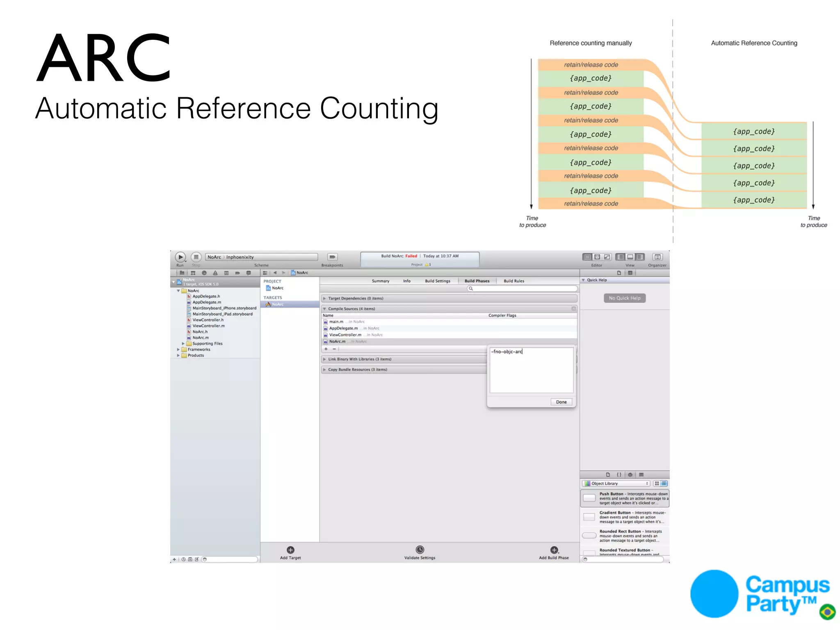Toggle the Breakpoints button
This screenshot has height=630, width=840.
click(332, 257)
